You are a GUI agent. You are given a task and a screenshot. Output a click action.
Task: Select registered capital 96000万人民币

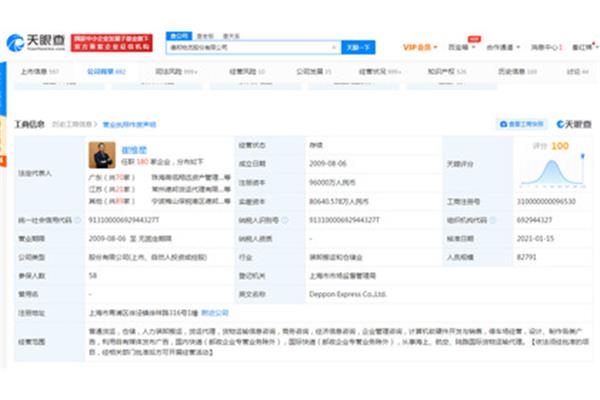332,183
